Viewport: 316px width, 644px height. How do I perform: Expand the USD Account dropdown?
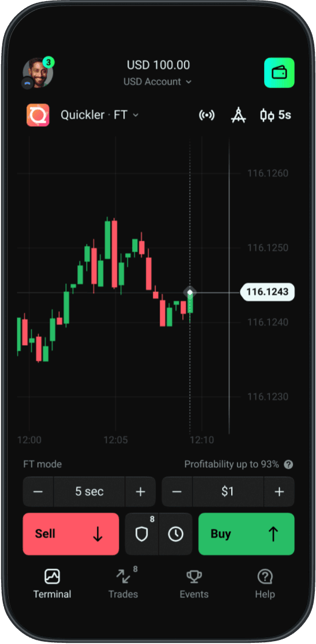click(x=158, y=82)
